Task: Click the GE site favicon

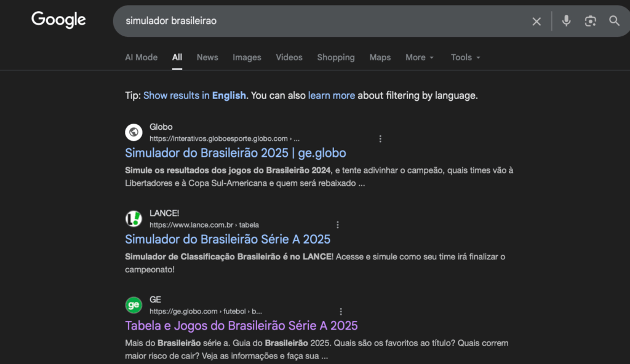Action: [134, 304]
